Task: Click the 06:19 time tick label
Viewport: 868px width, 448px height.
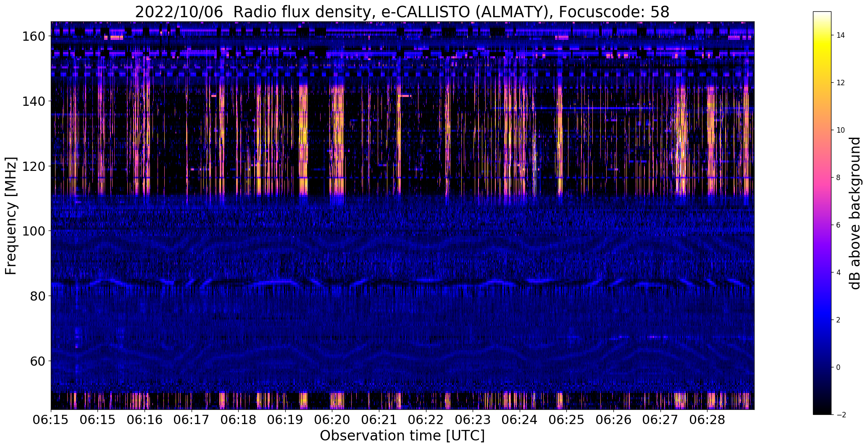Action: [285, 420]
